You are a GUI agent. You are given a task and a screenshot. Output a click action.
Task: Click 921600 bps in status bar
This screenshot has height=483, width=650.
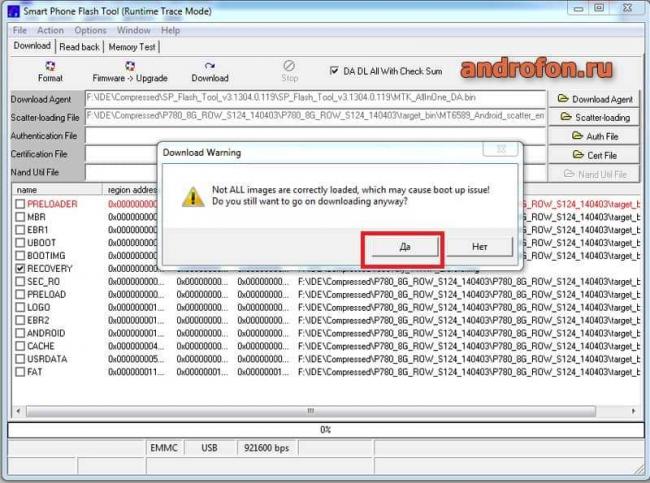266,448
